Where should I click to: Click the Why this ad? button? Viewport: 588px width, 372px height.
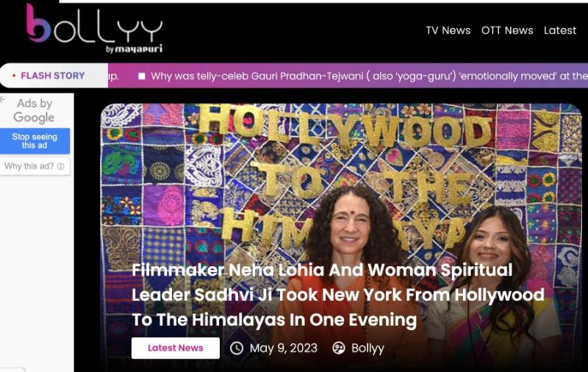35,166
